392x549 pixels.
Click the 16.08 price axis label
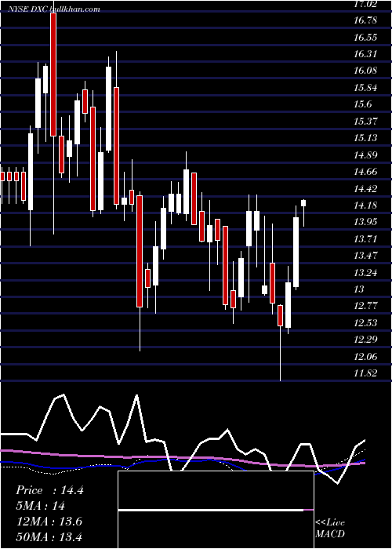[x=366, y=71]
